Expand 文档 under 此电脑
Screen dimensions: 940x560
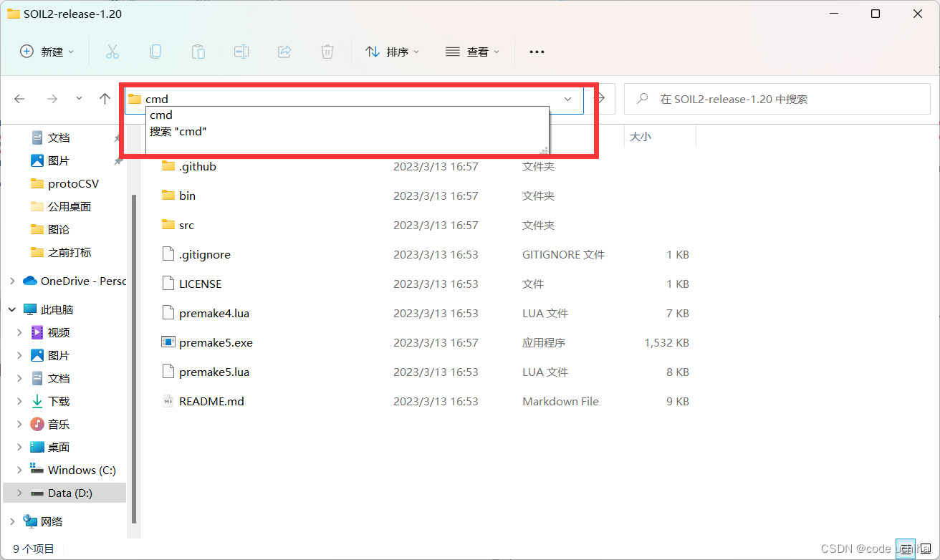click(x=19, y=378)
